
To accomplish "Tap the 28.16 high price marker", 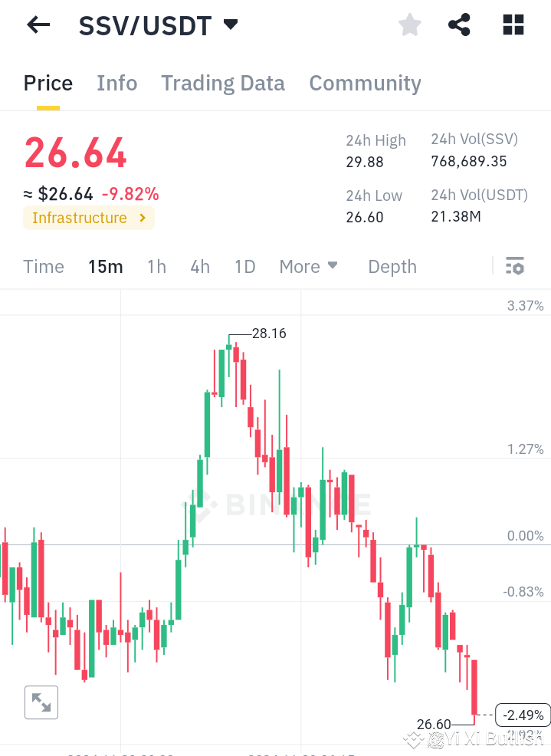I will point(268,334).
